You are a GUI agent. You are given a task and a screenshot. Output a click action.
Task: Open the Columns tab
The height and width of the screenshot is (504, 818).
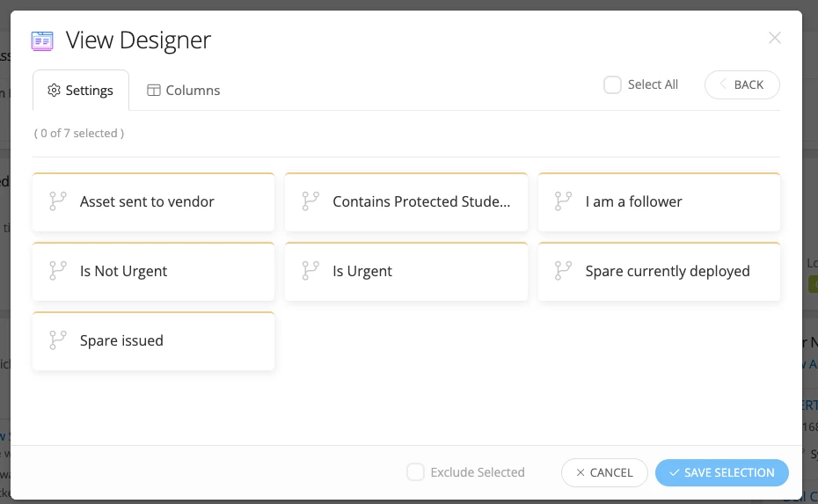[183, 91]
